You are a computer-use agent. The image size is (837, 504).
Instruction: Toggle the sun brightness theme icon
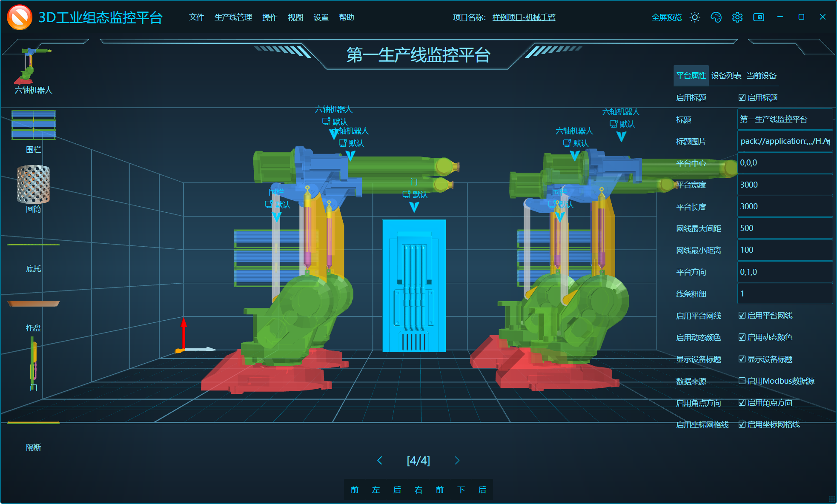pos(695,17)
